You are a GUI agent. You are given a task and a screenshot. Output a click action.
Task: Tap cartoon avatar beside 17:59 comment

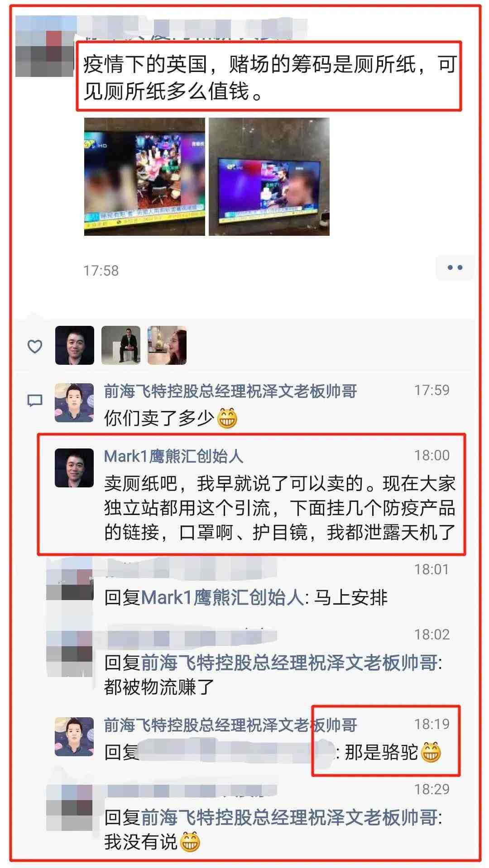click(74, 403)
